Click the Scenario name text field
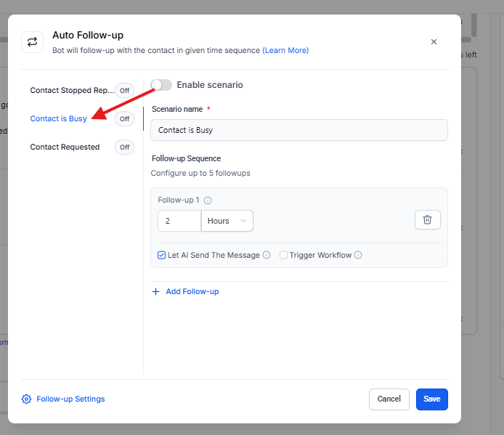The height and width of the screenshot is (435, 504). tap(298, 130)
